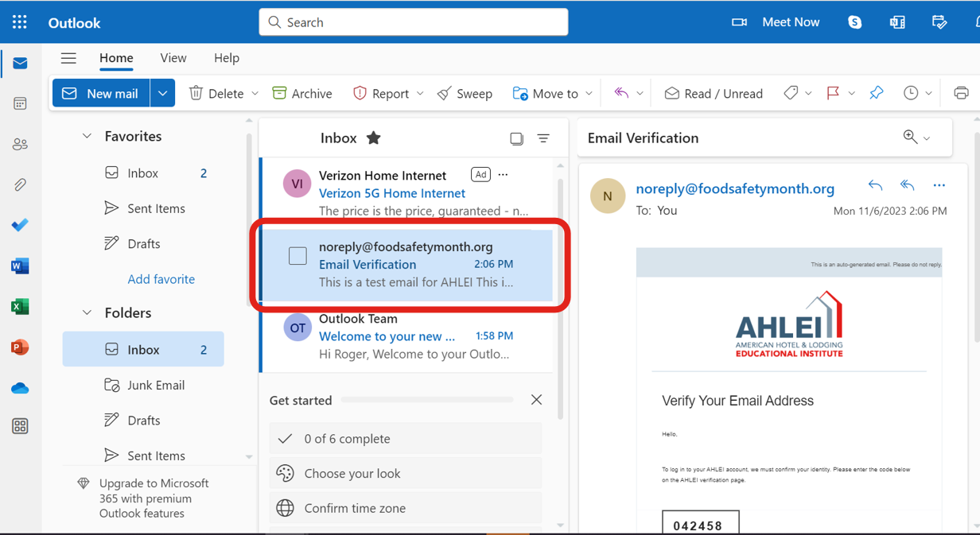This screenshot has width=980, height=535.
Task: Open the Outlook Team welcome message
Action: click(x=406, y=336)
